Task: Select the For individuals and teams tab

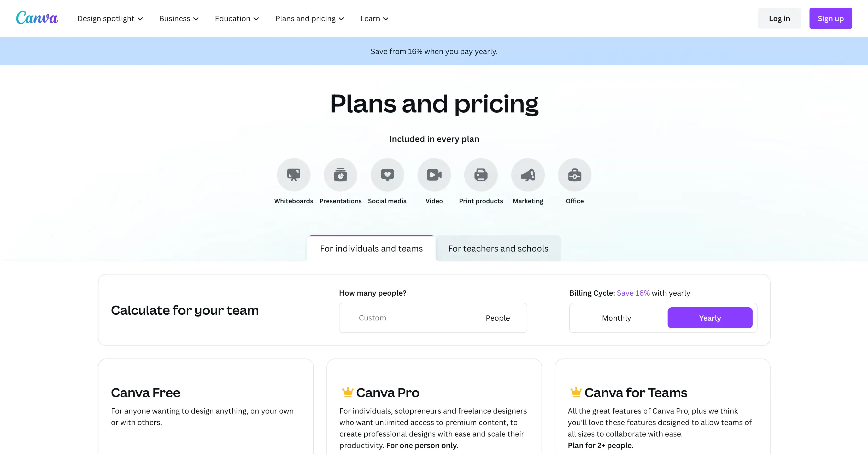Action: coord(371,249)
